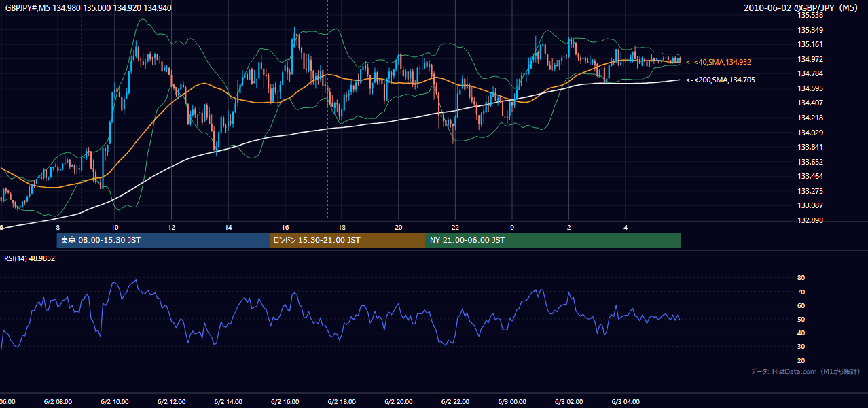
Task: Click the bottom time label 6/2 18:00
Action: click(342, 402)
